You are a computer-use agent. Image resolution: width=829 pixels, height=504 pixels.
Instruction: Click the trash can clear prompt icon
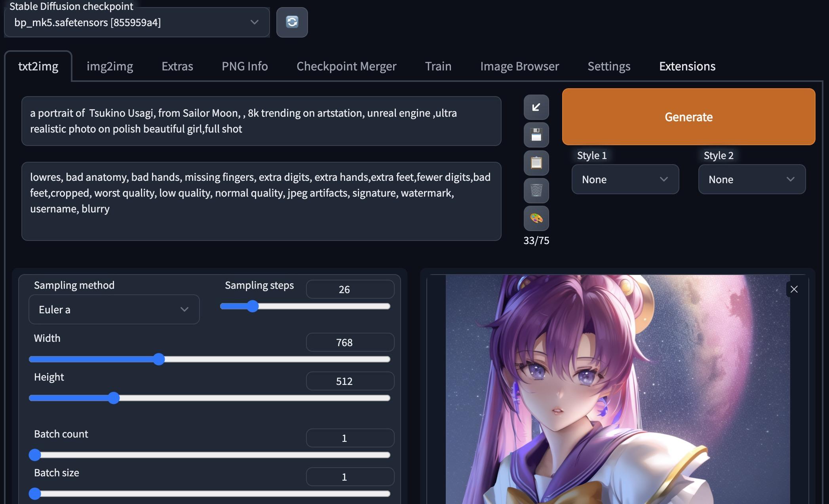coord(536,190)
